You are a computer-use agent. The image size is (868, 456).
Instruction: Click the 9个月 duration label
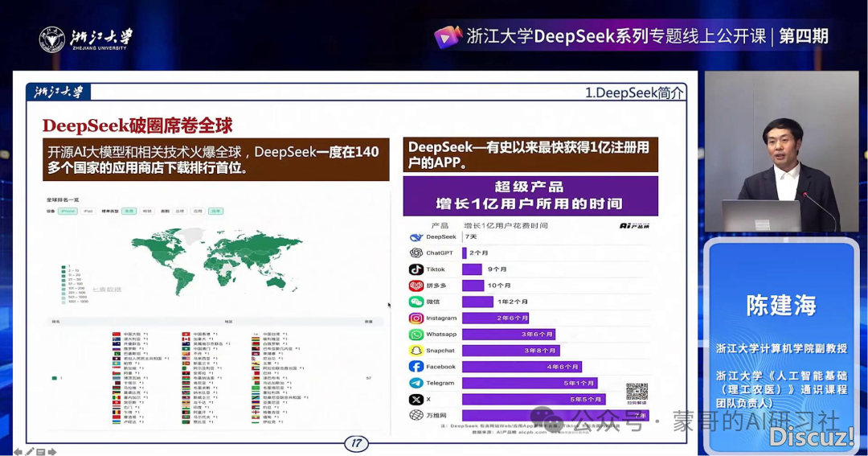coord(497,269)
